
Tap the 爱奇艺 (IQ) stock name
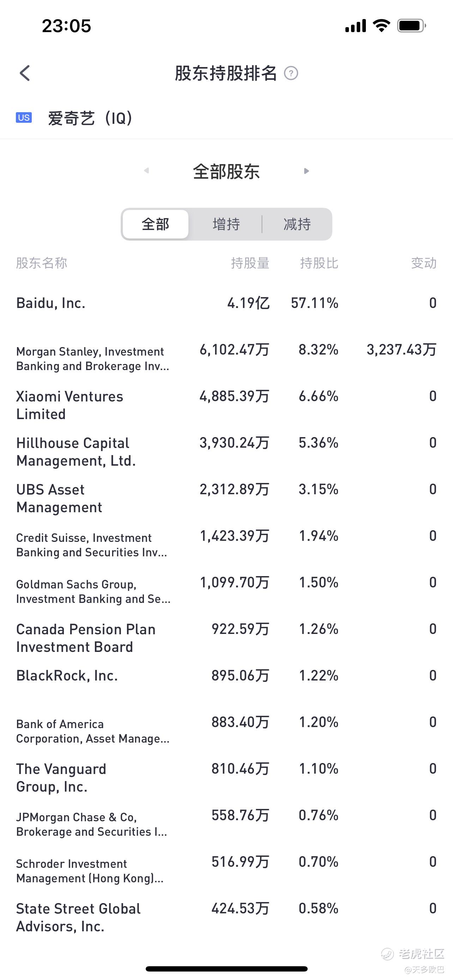[x=90, y=118]
